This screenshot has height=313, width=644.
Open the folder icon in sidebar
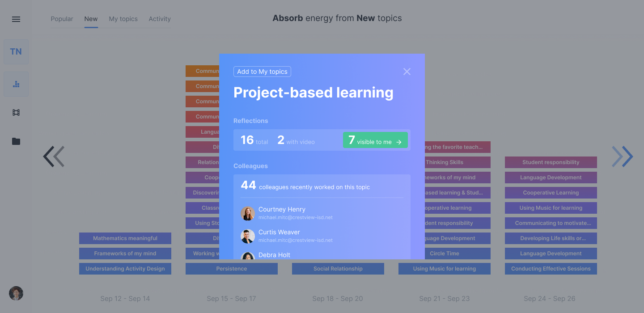(16, 141)
